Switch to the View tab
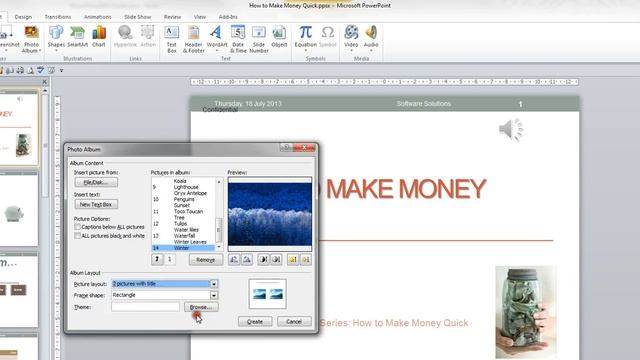The image size is (640, 360). pos(200,17)
